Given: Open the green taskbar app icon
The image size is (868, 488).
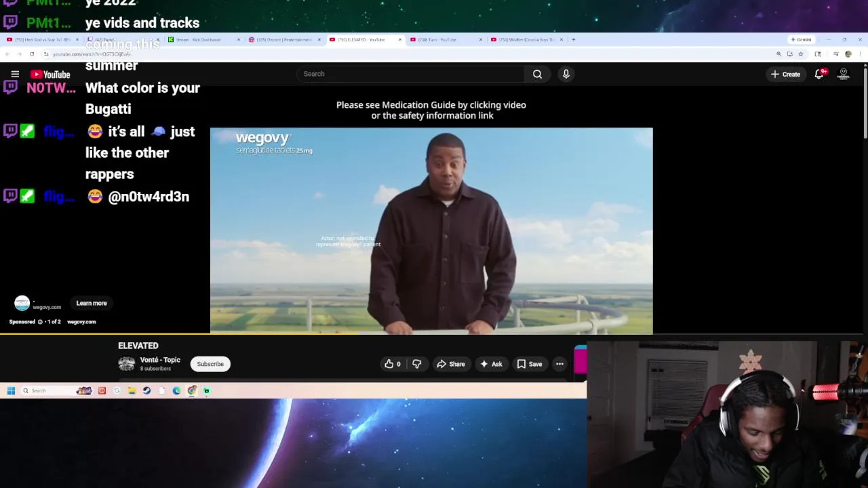Looking at the screenshot, I should click(x=207, y=390).
